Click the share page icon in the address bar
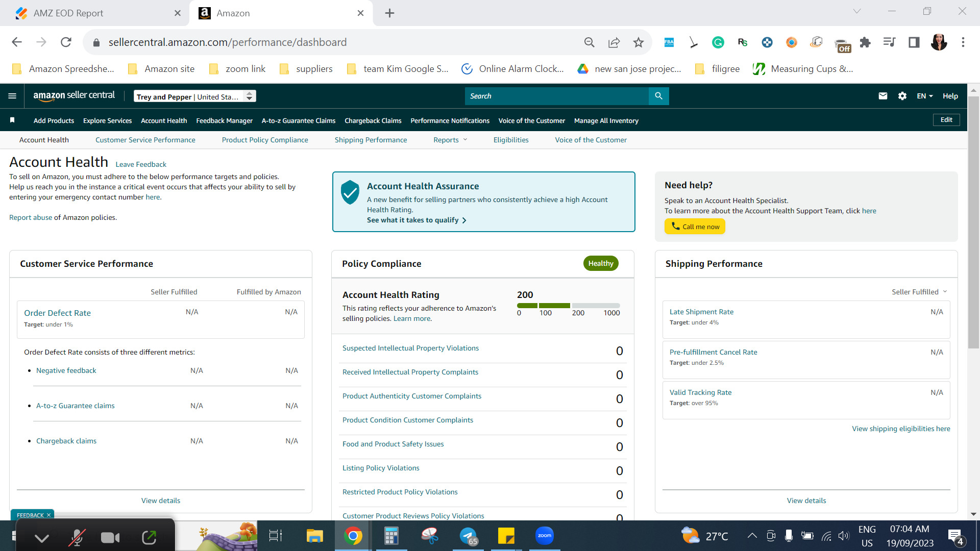Image resolution: width=980 pixels, height=551 pixels. 614,42
